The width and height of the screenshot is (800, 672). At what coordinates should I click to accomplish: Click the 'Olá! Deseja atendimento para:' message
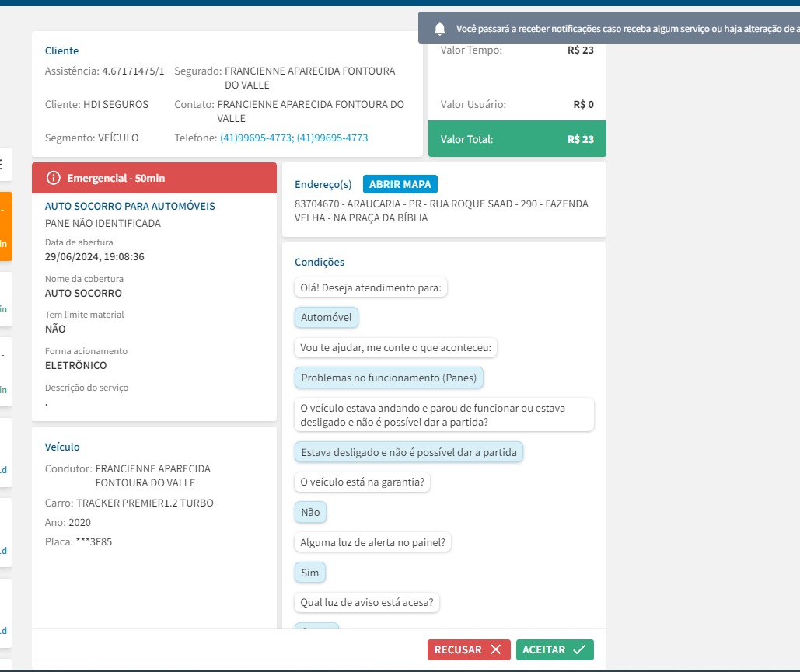coord(371,287)
